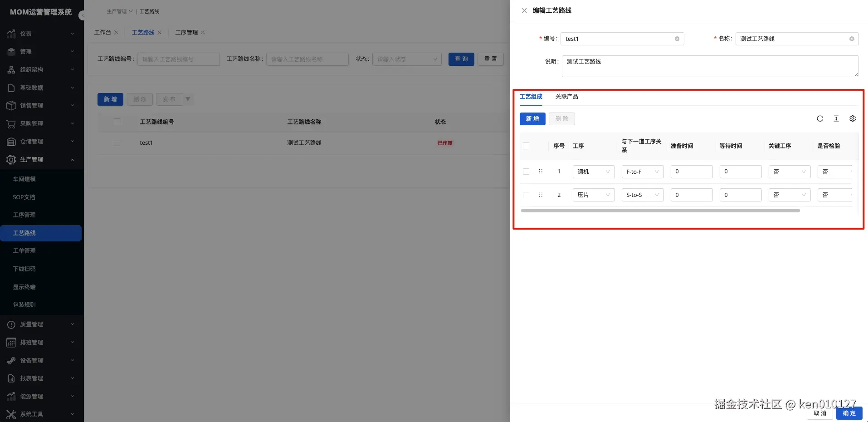Open 是否检验 dropdown in row 1
This screenshot has height=422, width=868.
(x=835, y=172)
